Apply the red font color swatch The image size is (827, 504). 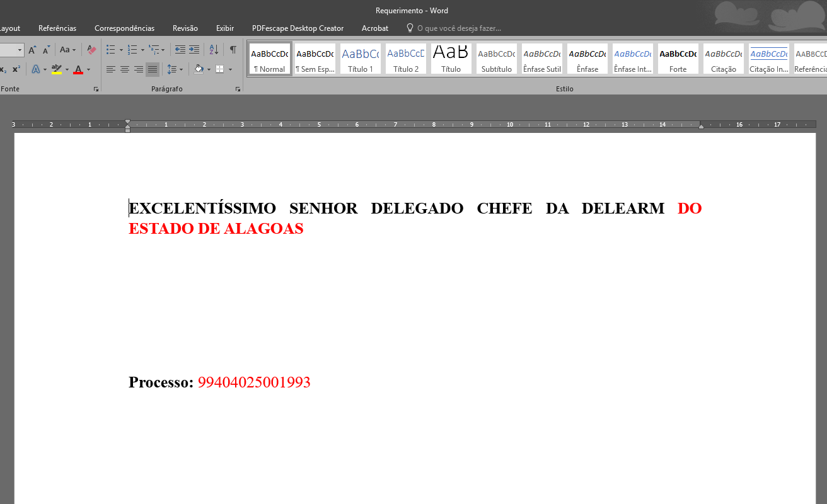click(78, 69)
